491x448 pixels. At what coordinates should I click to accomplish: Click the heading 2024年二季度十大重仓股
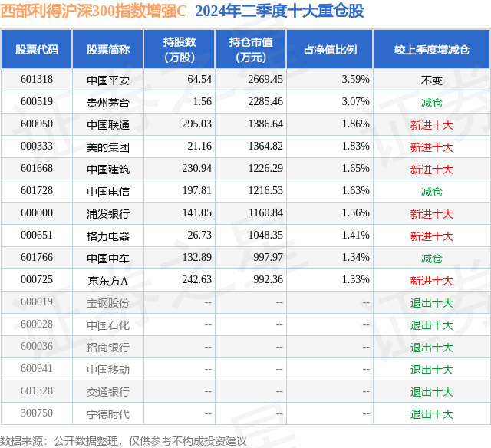[279, 12]
